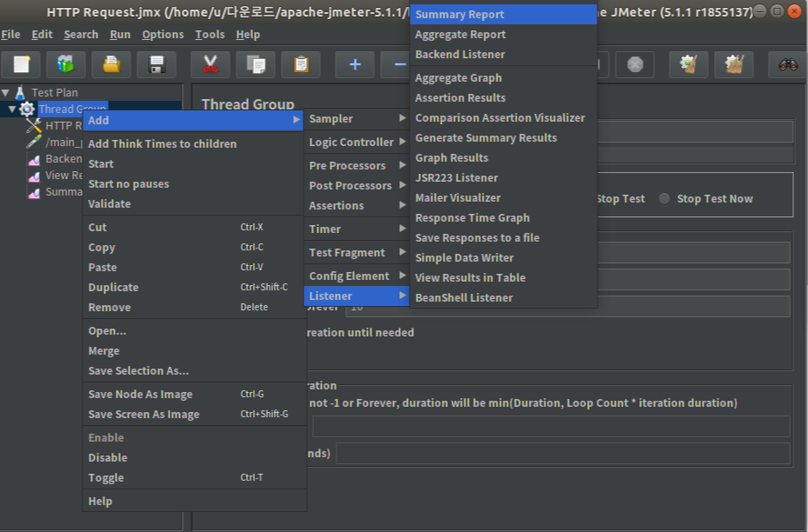Open the Listener submenu entry
The image size is (808, 532).
coord(356,296)
